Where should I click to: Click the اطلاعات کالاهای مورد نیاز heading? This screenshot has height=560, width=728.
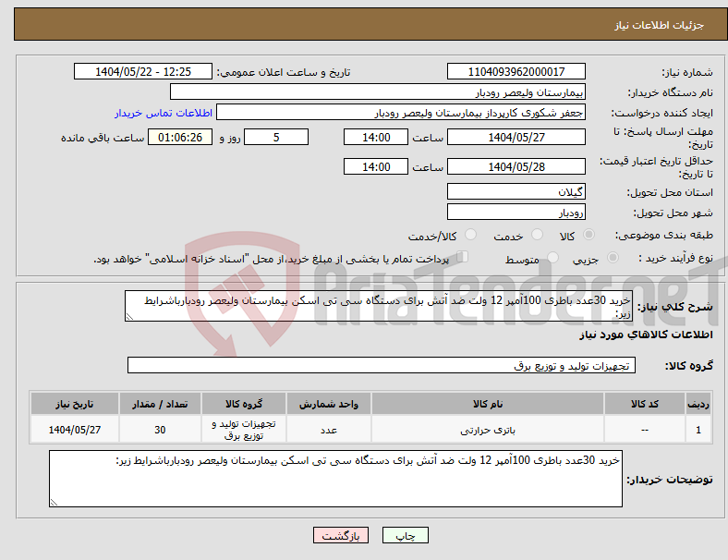click(x=647, y=335)
